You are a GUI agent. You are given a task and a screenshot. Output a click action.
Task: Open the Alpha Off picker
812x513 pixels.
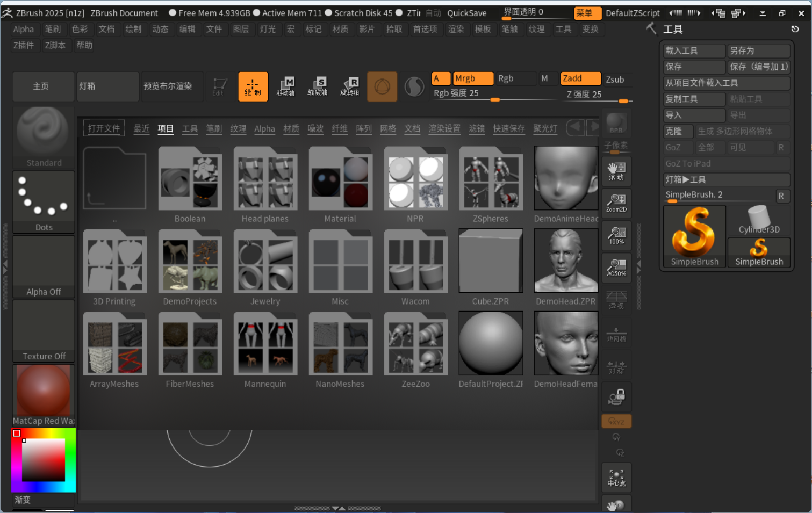pos(44,266)
